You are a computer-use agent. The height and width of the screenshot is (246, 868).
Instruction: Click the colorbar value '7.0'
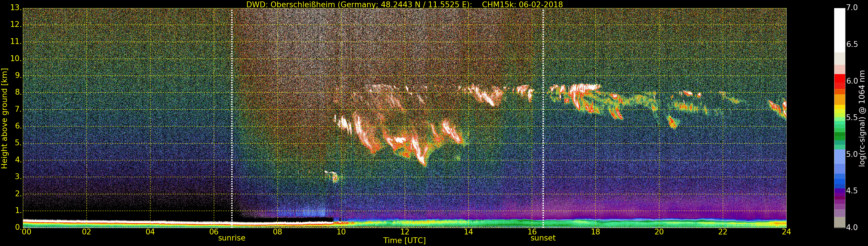click(852, 8)
